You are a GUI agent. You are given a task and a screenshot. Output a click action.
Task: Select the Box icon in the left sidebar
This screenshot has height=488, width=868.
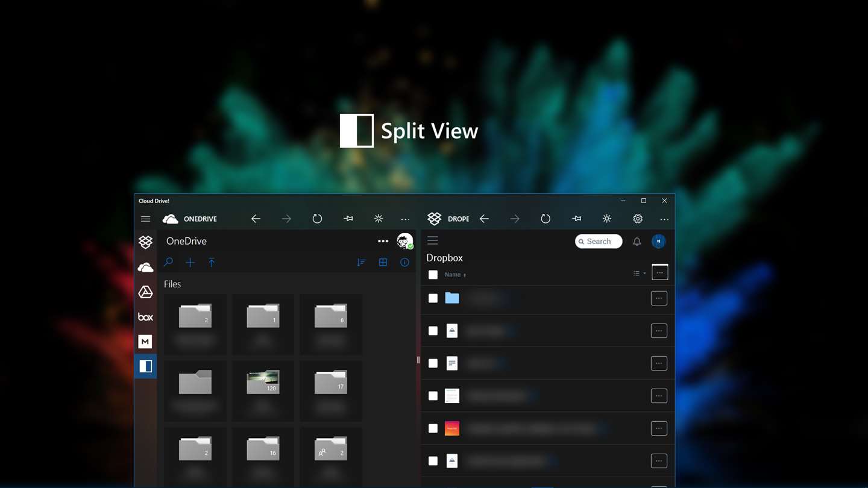(145, 317)
